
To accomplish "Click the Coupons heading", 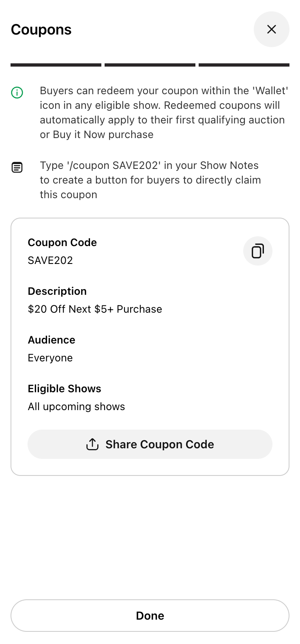I will click(x=41, y=30).
